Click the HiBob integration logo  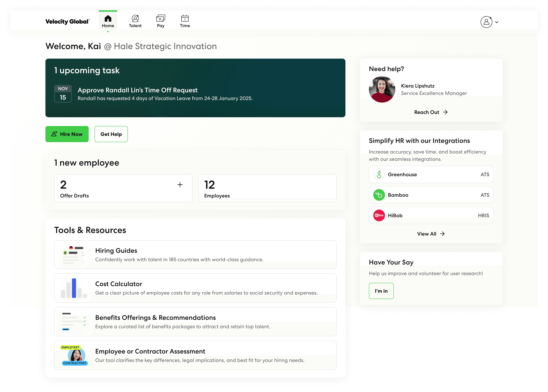[x=379, y=216]
